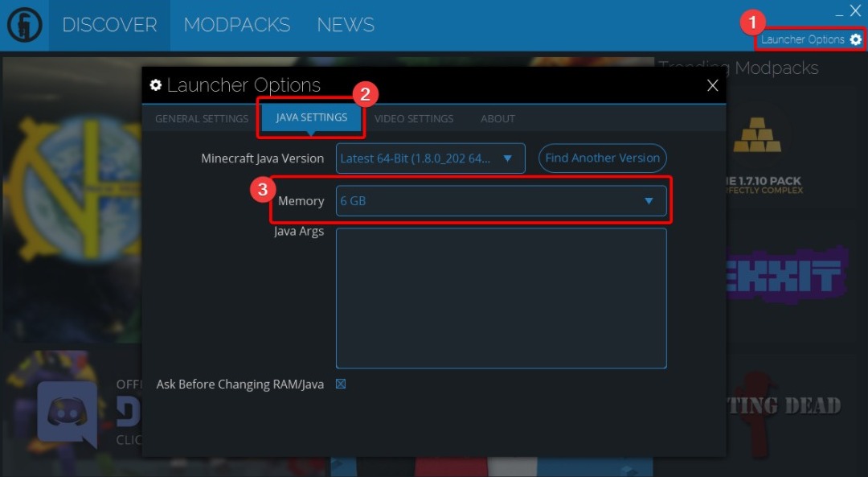The width and height of the screenshot is (868, 477).
Task: Select the Discover tab
Action: [109, 25]
